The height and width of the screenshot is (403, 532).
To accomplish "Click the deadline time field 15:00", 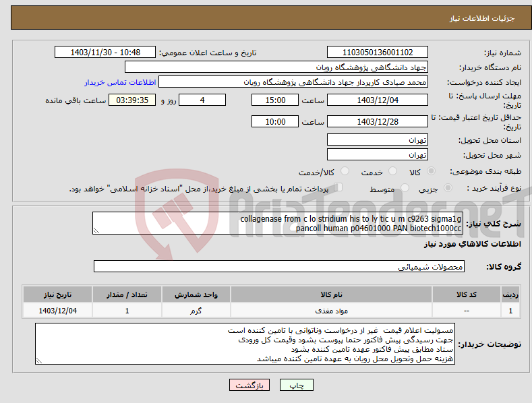I will [x=275, y=100].
